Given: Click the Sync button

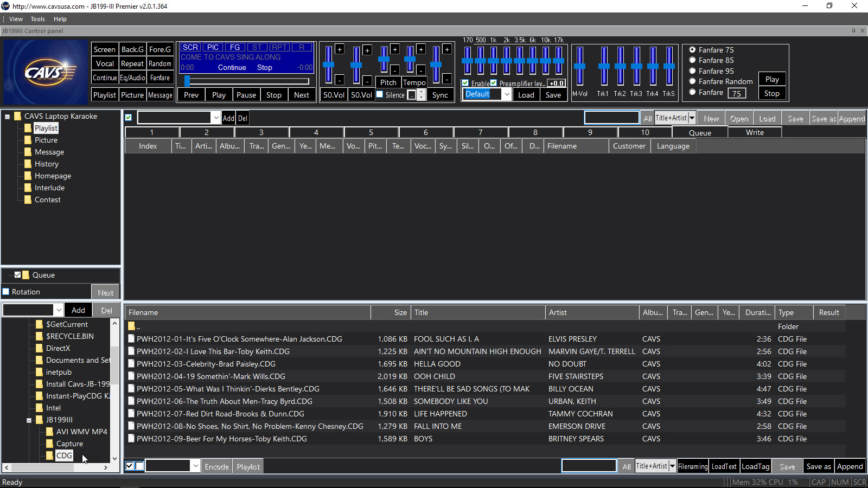Looking at the screenshot, I should (440, 95).
